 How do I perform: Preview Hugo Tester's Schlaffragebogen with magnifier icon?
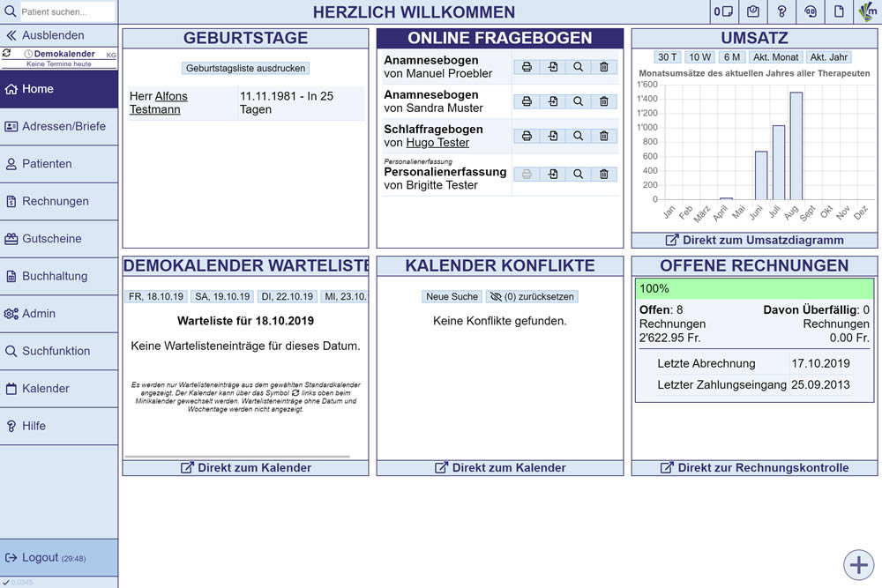click(x=578, y=136)
